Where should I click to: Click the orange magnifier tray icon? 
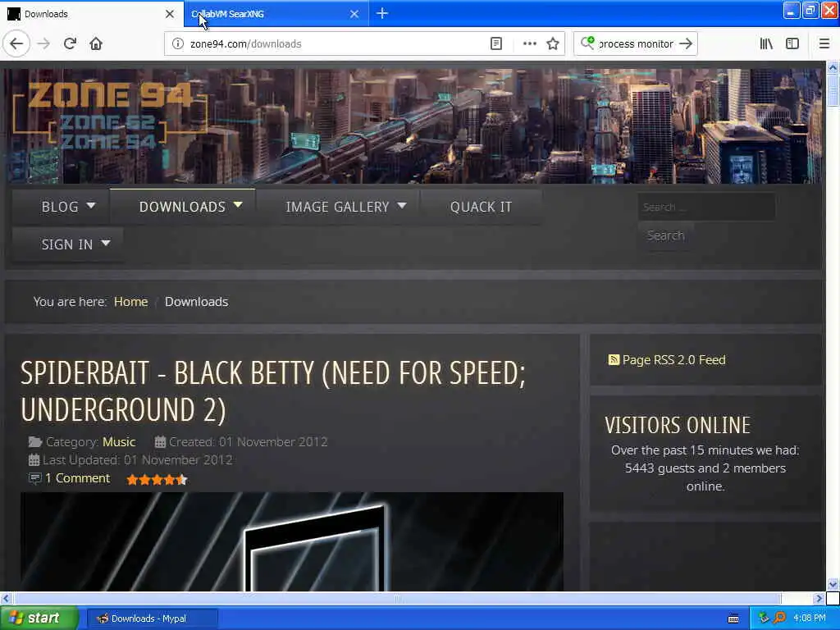[x=779, y=619]
